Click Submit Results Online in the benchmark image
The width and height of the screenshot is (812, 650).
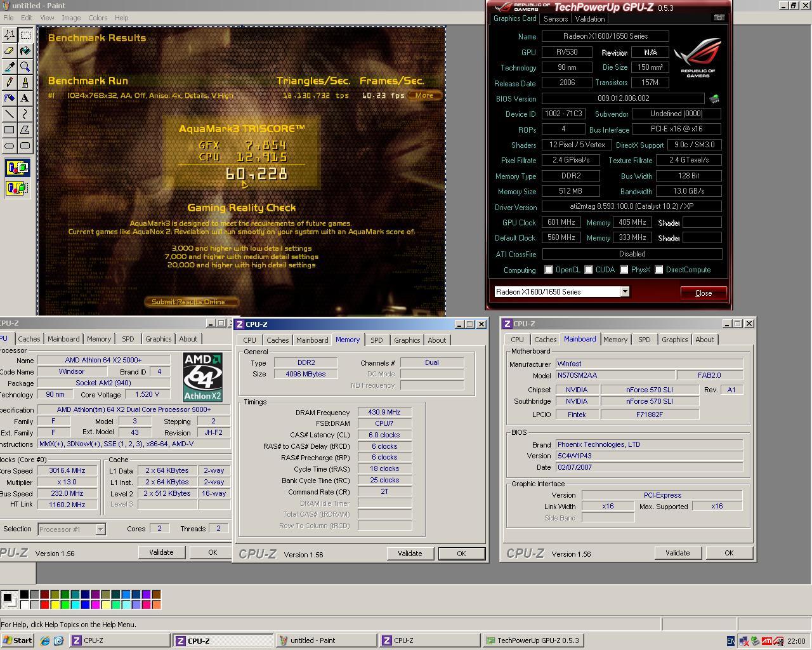[x=192, y=302]
